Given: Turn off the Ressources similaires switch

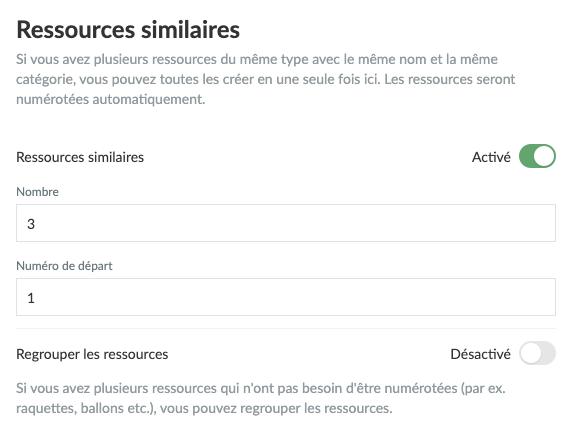Looking at the screenshot, I should [537, 156].
